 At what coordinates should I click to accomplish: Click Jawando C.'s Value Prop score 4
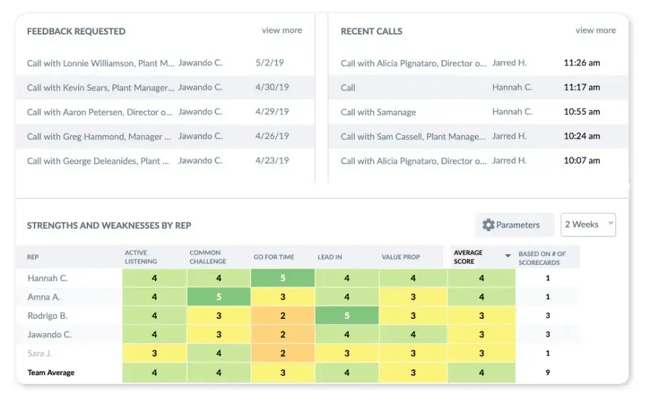413,334
